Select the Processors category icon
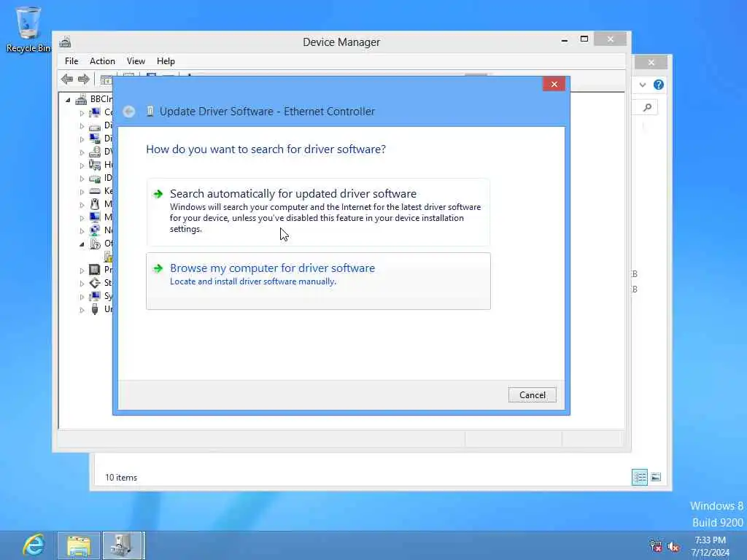 click(x=95, y=270)
